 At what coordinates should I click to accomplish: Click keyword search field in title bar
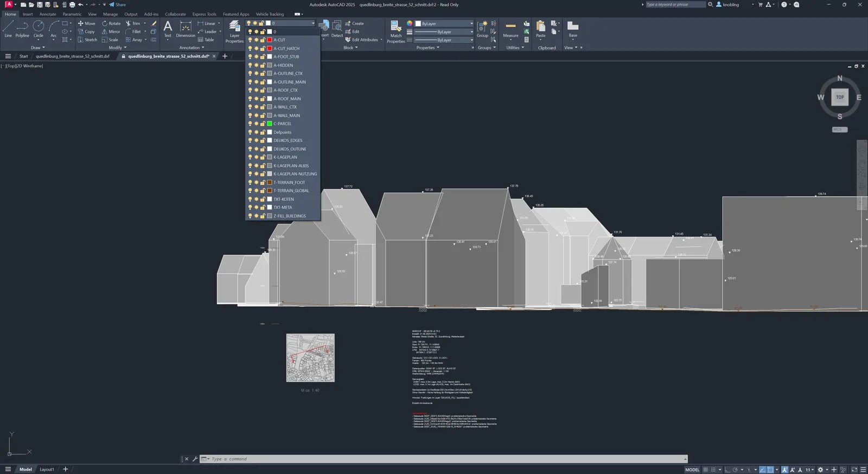[675, 4]
